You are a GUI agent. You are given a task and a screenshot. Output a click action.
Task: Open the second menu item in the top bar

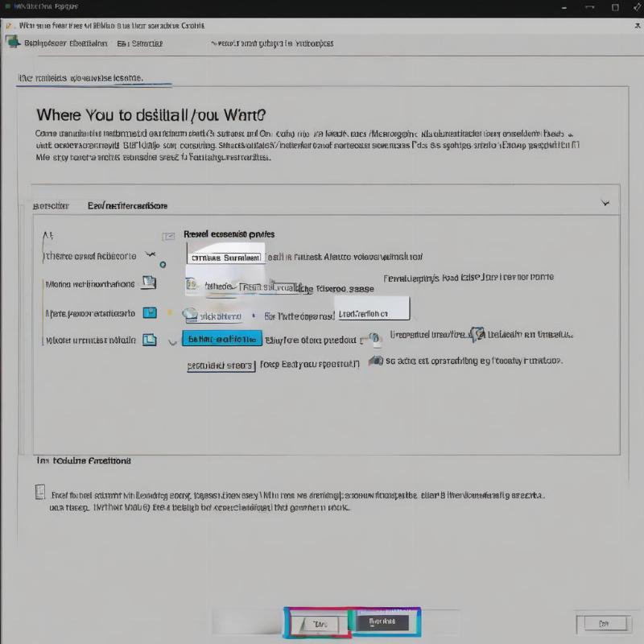point(139,43)
